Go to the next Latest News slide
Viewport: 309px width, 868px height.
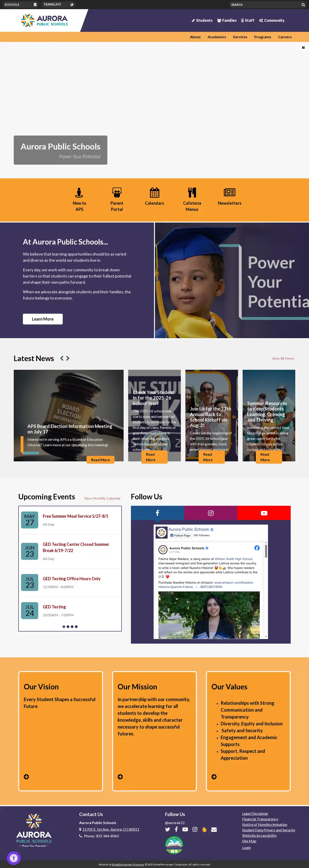68,358
